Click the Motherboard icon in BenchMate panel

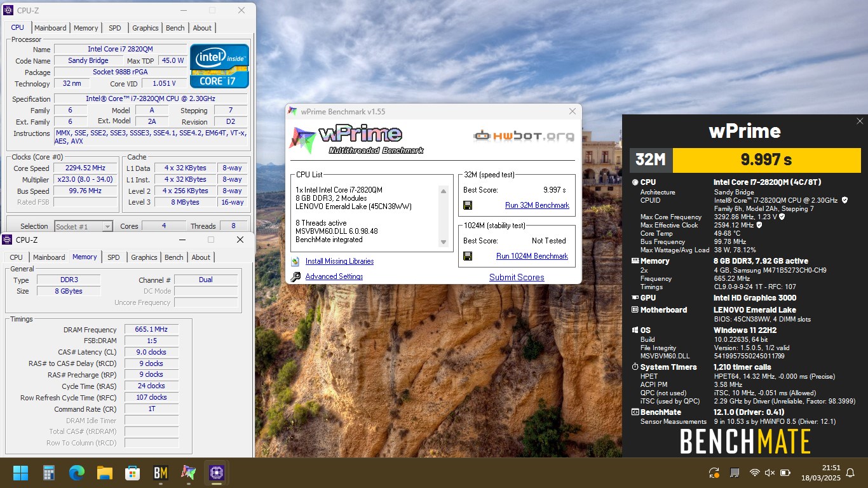coord(635,310)
